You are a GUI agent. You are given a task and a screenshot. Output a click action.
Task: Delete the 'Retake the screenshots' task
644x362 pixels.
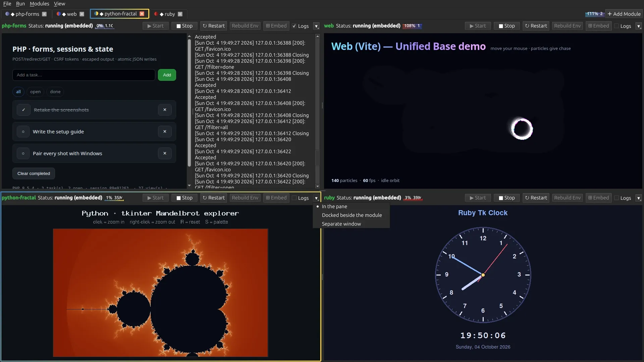[165, 110]
